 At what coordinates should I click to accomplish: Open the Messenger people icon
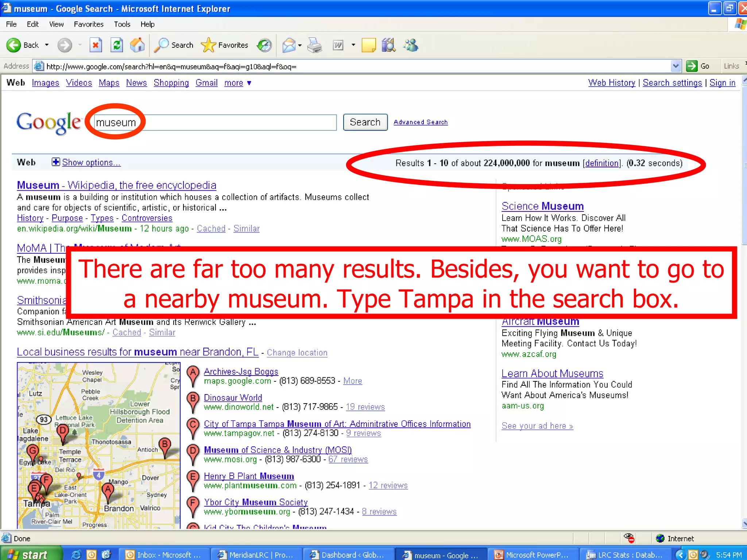pos(411,45)
